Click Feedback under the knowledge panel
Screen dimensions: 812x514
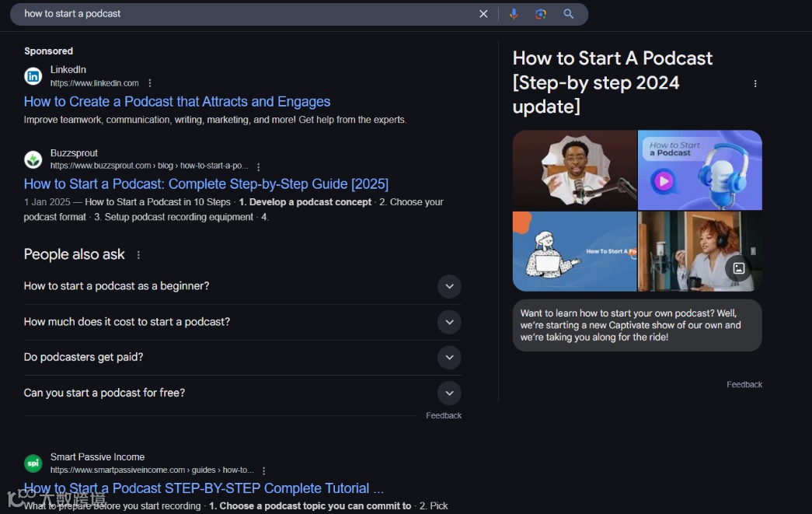744,384
